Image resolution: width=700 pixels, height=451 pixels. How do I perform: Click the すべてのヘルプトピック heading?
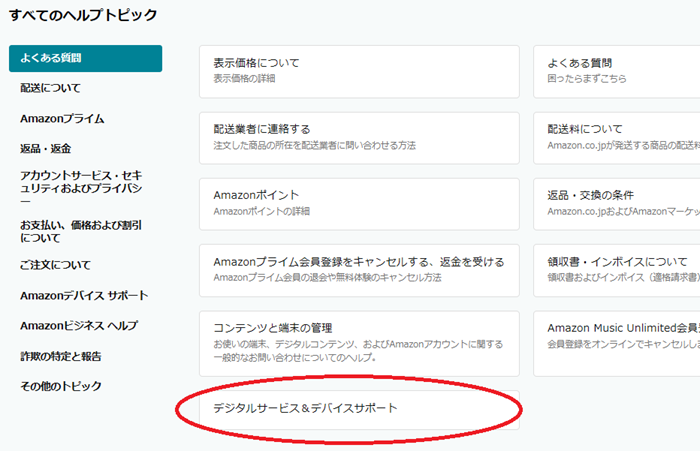pyautogui.click(x=83, y=15)
